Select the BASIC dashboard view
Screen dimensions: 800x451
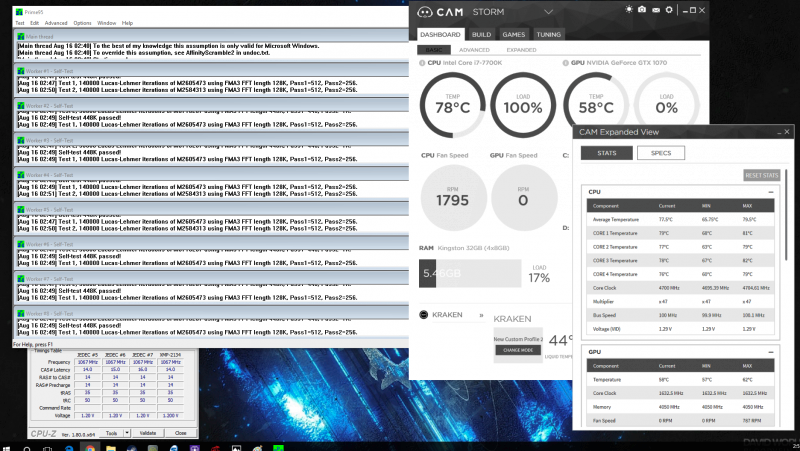[x=434, y=50]
